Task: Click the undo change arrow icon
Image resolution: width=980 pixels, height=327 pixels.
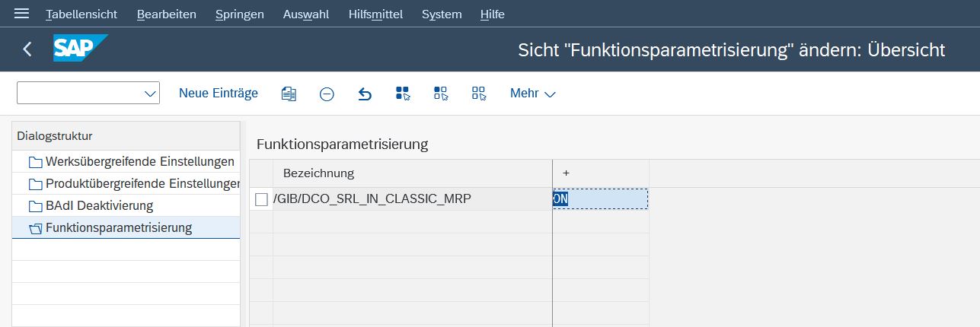Action: [x=365, y=94]
